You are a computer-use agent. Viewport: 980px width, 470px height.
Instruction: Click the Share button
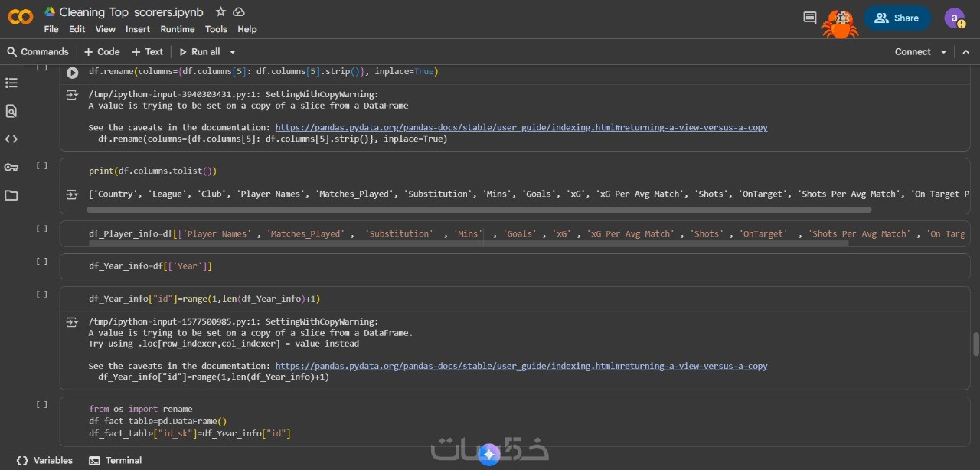[897, 18]
